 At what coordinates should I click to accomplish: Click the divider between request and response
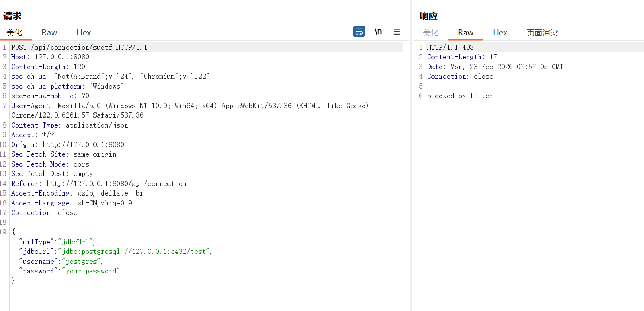click(x=411, y=156)
